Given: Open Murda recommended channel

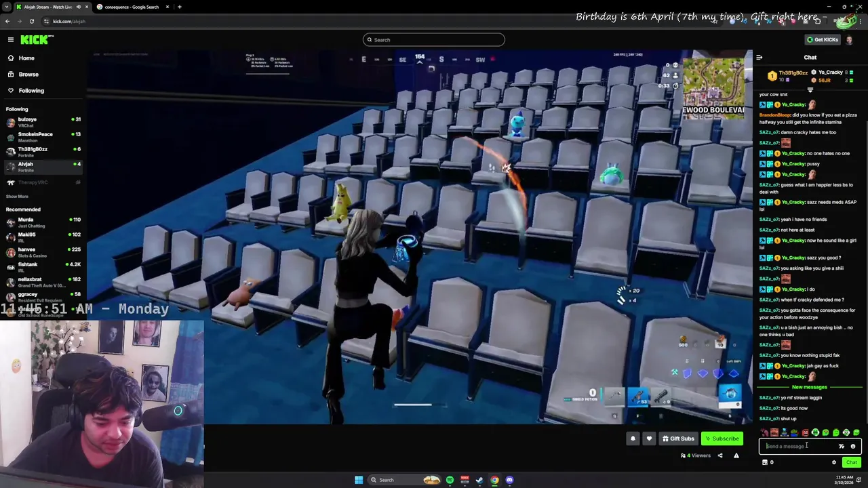Looking at the screenshot, I should click(43, 223).
